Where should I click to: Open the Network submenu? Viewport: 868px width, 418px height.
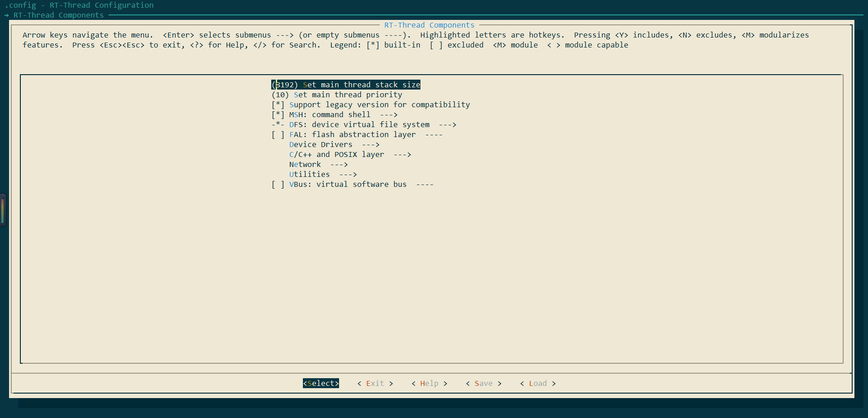[x=319, y=164]
